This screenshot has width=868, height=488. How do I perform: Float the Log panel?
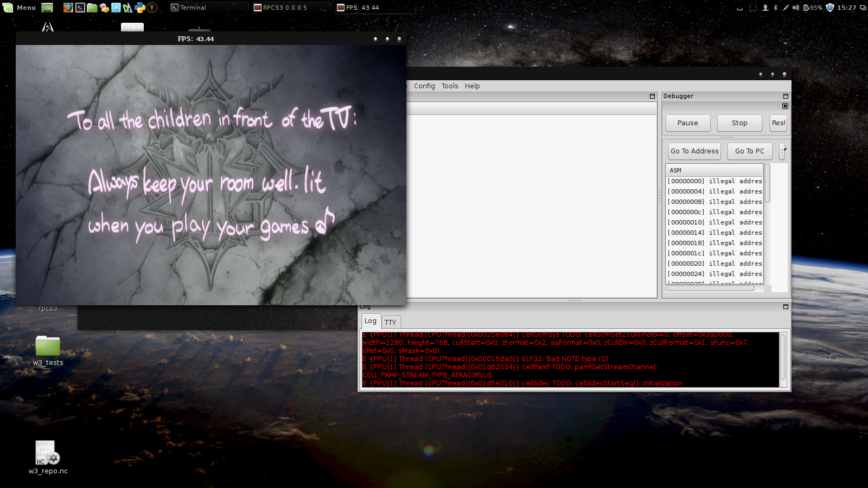coord(785,307)
